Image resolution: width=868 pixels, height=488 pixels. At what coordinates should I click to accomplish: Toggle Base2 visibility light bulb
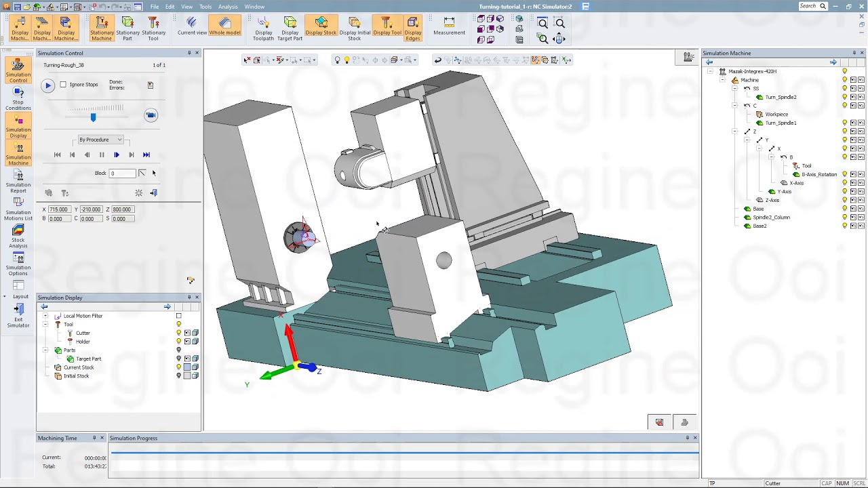click(845, 226)
